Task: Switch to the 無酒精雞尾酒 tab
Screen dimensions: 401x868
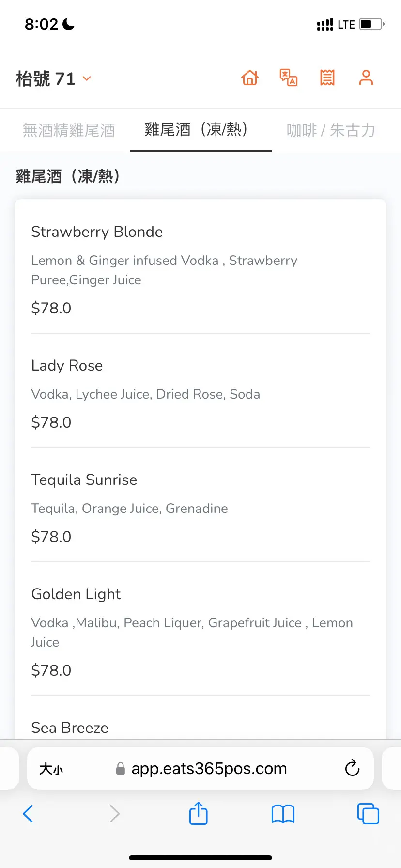Action: [x=69, y=130]
